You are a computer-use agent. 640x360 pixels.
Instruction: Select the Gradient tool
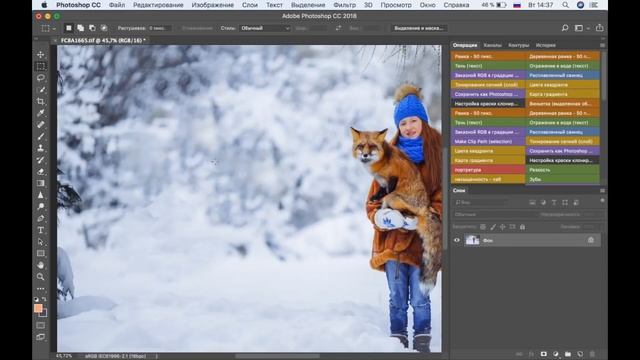click(40, 183)
